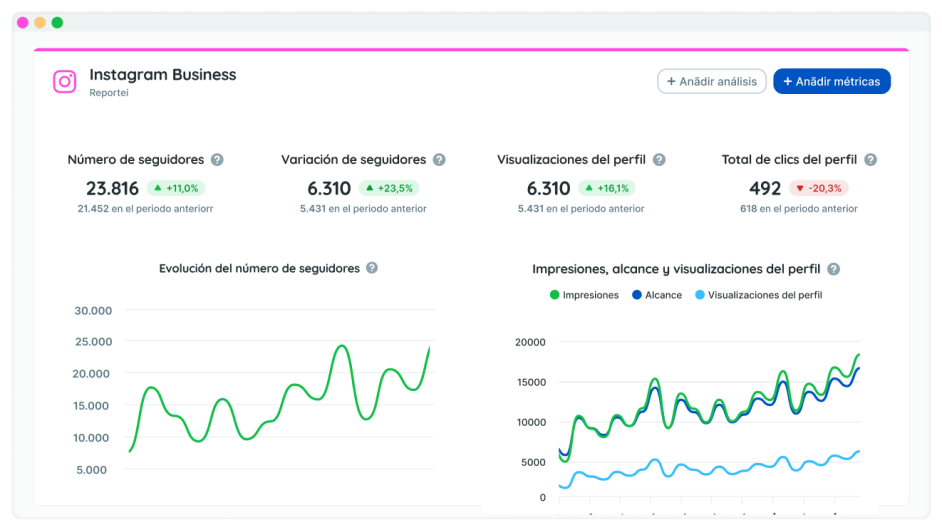Click the Instagram Business report title
The image size is (942, 530).
pyautogui.click(x=163, y=75)
